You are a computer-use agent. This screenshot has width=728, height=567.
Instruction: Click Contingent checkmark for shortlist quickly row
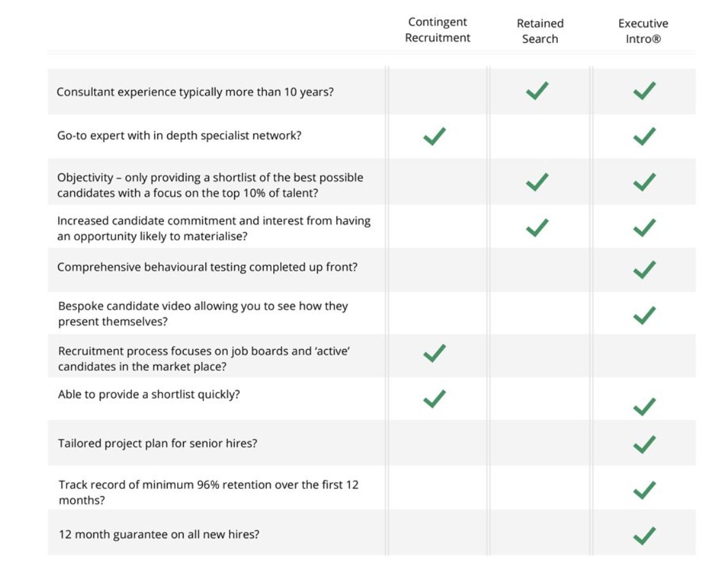(x=434, y=399)
